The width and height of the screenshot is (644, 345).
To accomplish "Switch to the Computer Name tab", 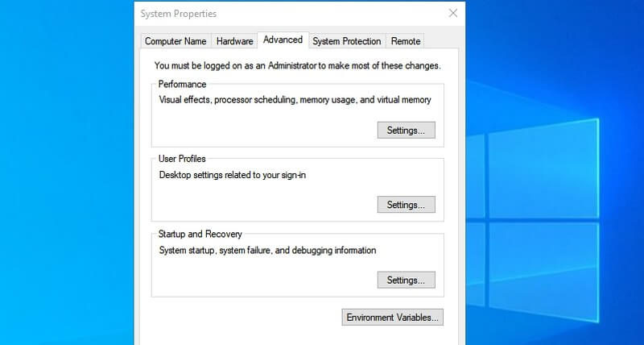I will click(175, 41).
